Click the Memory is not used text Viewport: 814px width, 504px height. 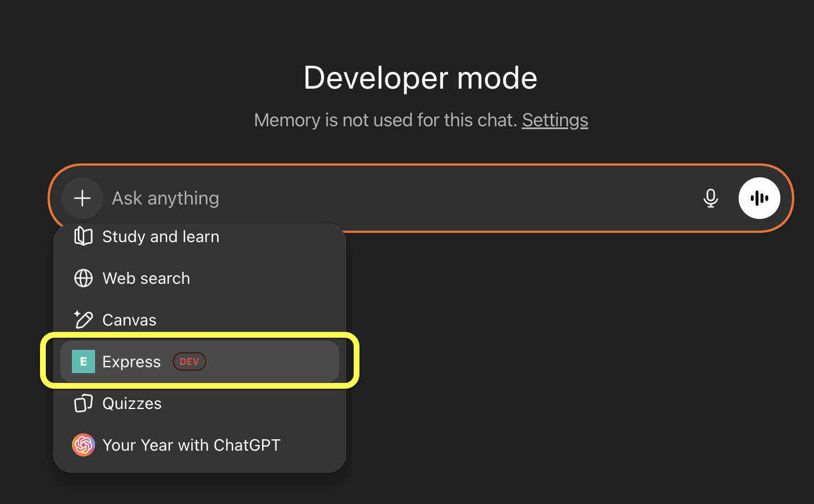click(x=385, y=120)
